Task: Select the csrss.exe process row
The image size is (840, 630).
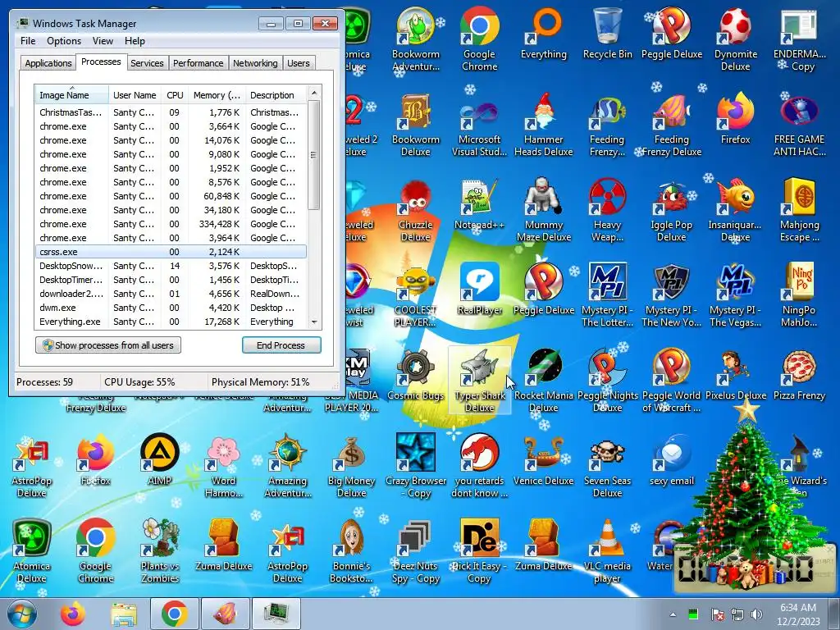Action: click(171, 252)
